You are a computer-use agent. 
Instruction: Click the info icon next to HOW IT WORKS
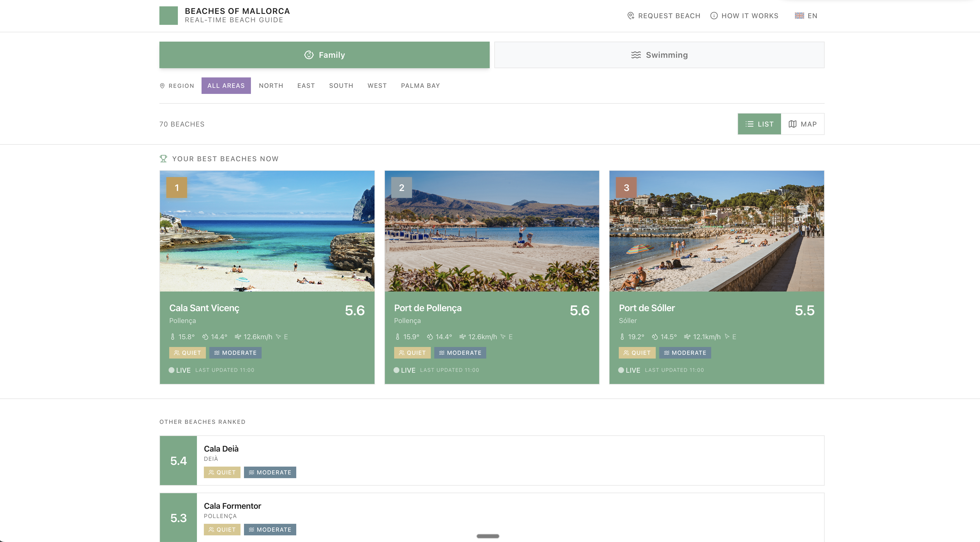(714, 16)
